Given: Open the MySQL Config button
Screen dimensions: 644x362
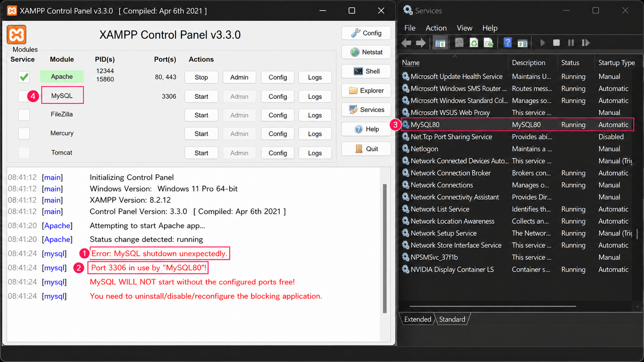Looking at the screenshot, I should click(x=278, y=97).
